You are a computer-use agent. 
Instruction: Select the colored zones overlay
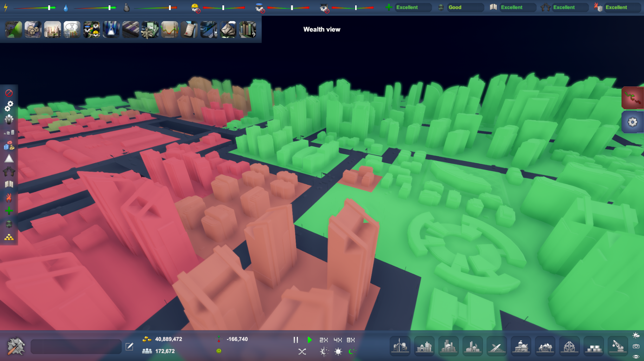[9, 145]
